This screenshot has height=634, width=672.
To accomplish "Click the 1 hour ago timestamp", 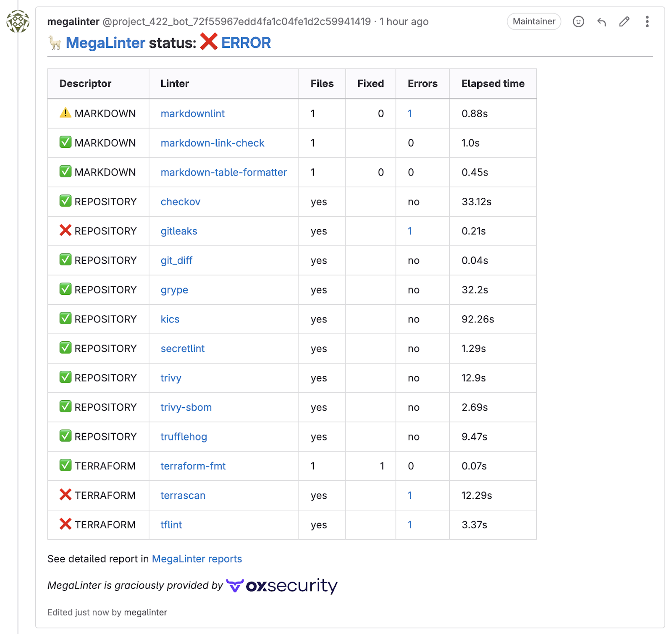I will tap(404, 21).
